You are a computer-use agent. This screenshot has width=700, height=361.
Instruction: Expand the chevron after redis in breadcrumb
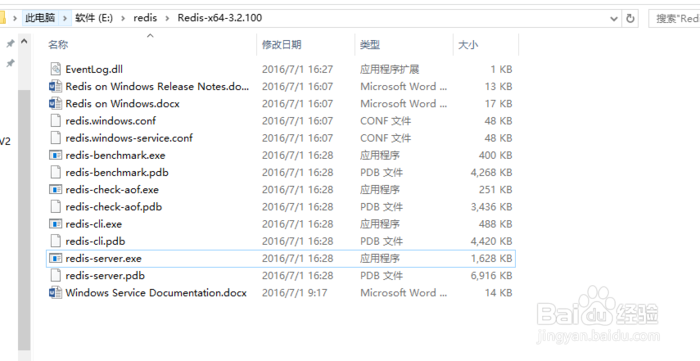tap(167, 18)
